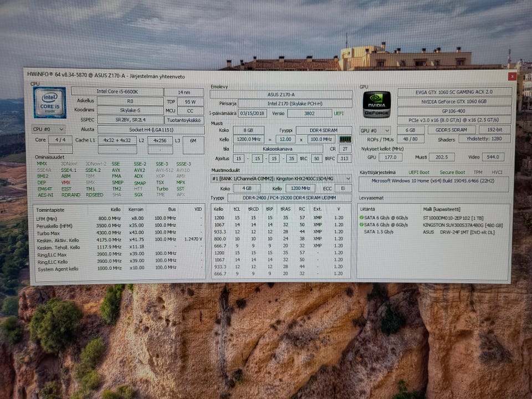Click the Kaksoiskanava mode field
Screen dimensions: 532x399
(x=278, y=149)
